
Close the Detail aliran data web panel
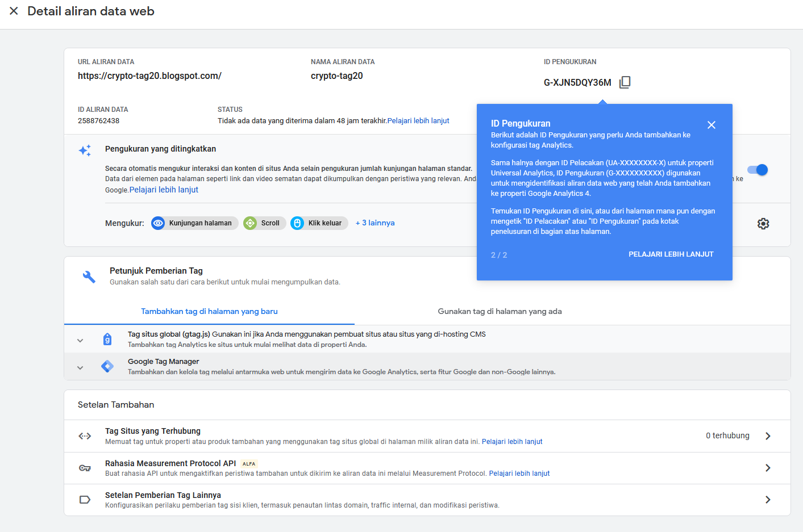point(14,11)
